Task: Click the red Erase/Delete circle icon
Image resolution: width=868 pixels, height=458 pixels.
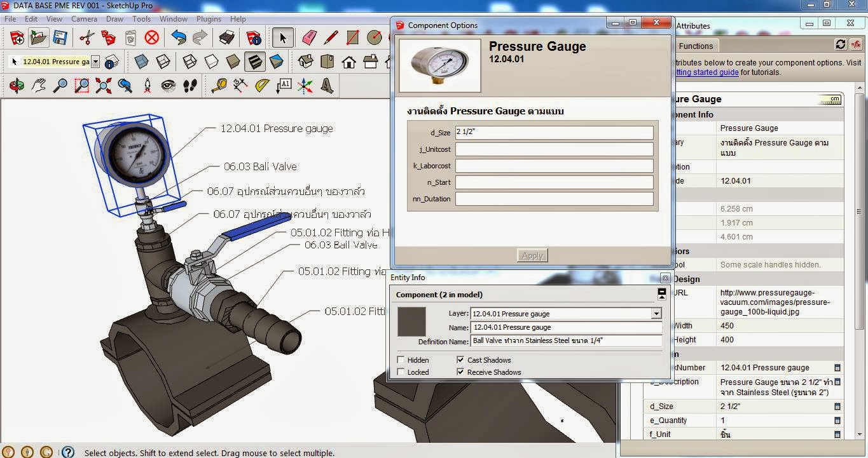Action: 151,38
